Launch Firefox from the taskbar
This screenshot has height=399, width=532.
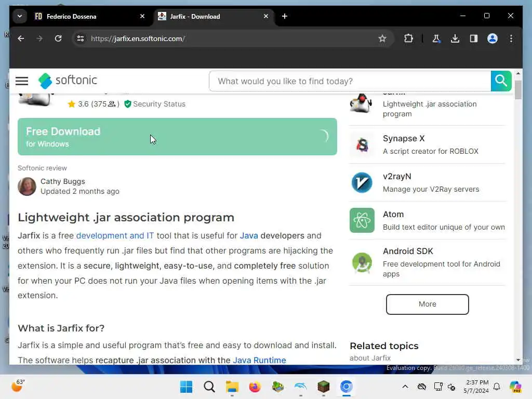[x=255, y=387]
